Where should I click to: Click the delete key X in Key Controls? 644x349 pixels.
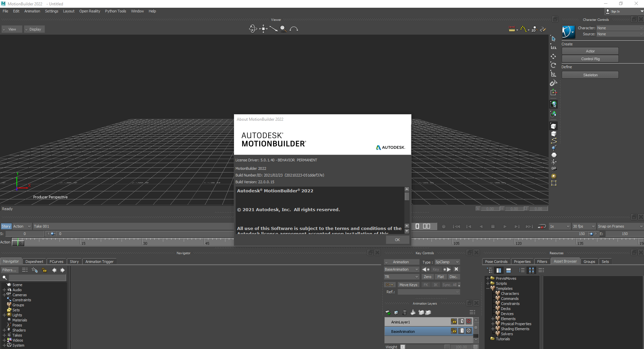pos(456,269)
